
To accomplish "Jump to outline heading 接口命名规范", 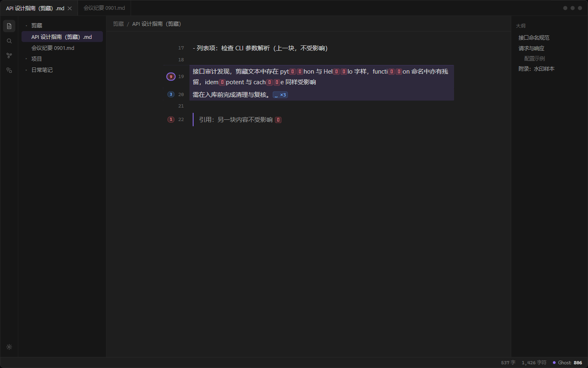I will [534, 38].
